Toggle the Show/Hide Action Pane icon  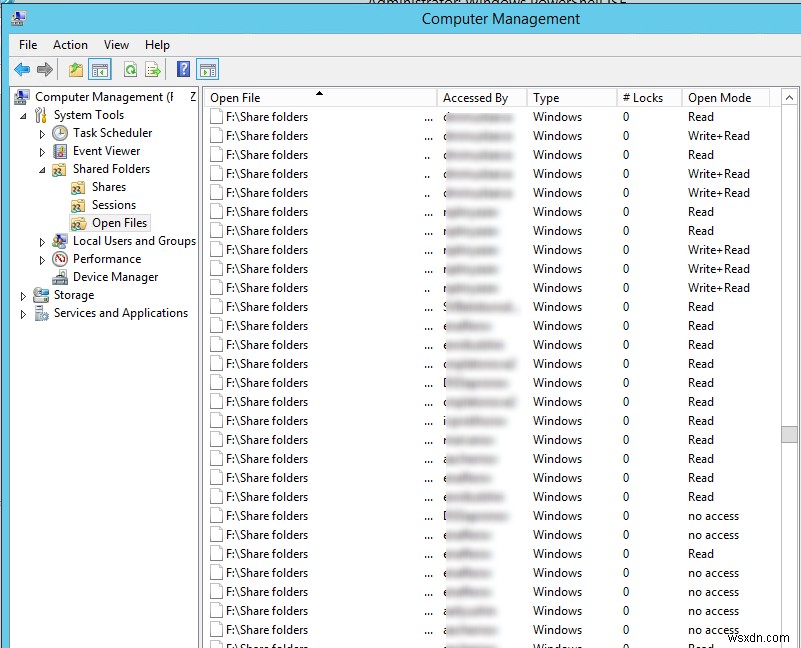207,69
